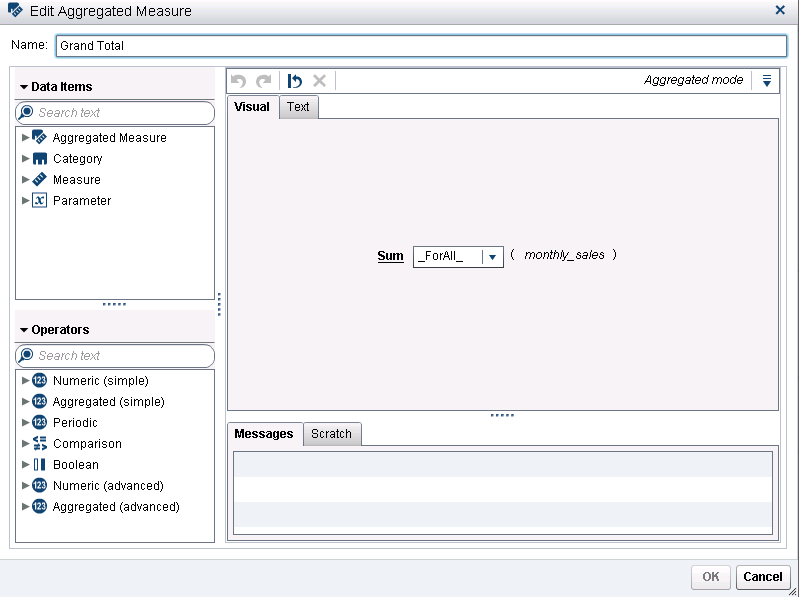This screenshot has width=799, height=597.
Task: Click the Aggregated (advanced) 123 icon
Action: pos(39,506)
